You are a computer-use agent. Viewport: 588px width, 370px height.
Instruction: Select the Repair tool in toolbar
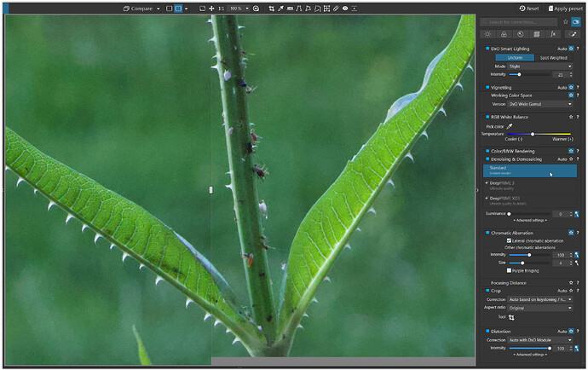(x=336, y=9)
